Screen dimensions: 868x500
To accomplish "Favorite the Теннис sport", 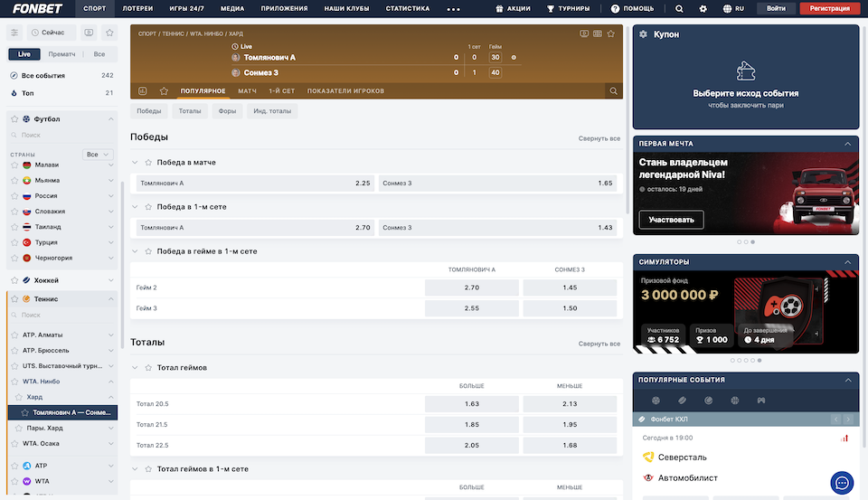I will point(14,299).
